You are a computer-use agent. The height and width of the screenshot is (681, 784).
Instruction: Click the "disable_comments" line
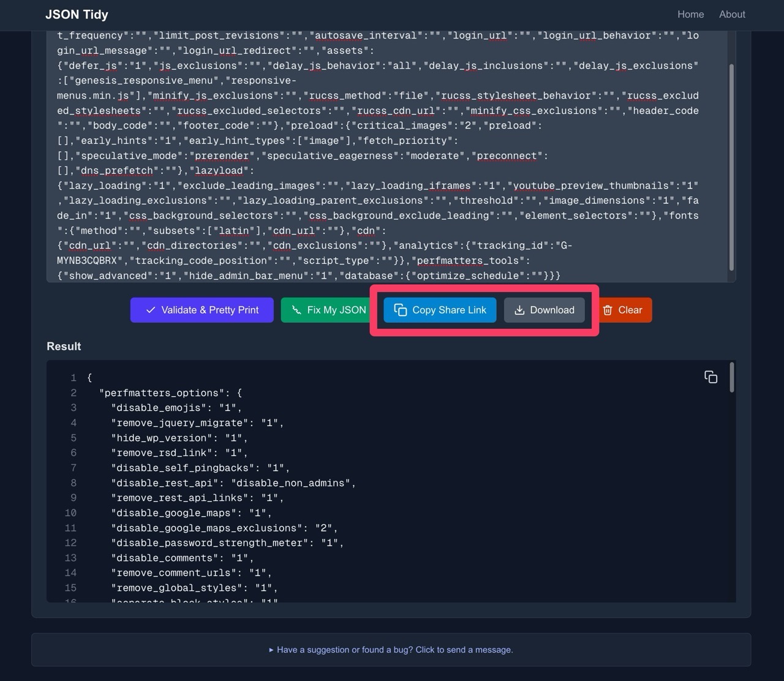click(x=183, y=558)
